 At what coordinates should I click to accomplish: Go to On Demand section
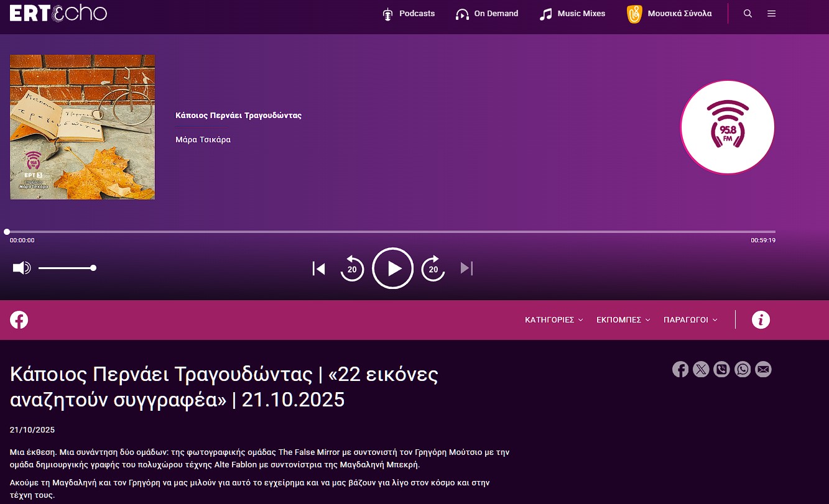click(x=487, y=14)
